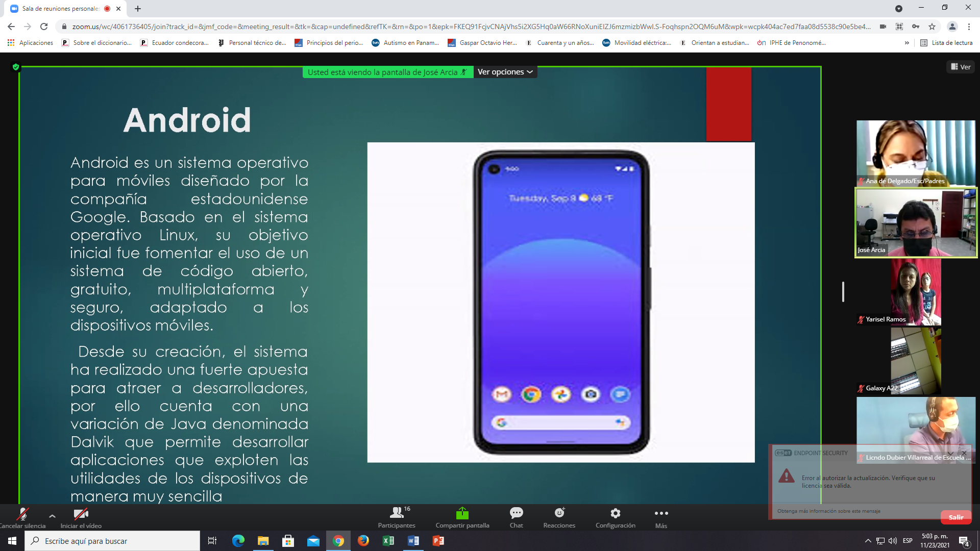Viewport: 980px width, 551px height.
Task: Open 'Movilidad eléctrica' bookmark
Action: pos(637,43)
